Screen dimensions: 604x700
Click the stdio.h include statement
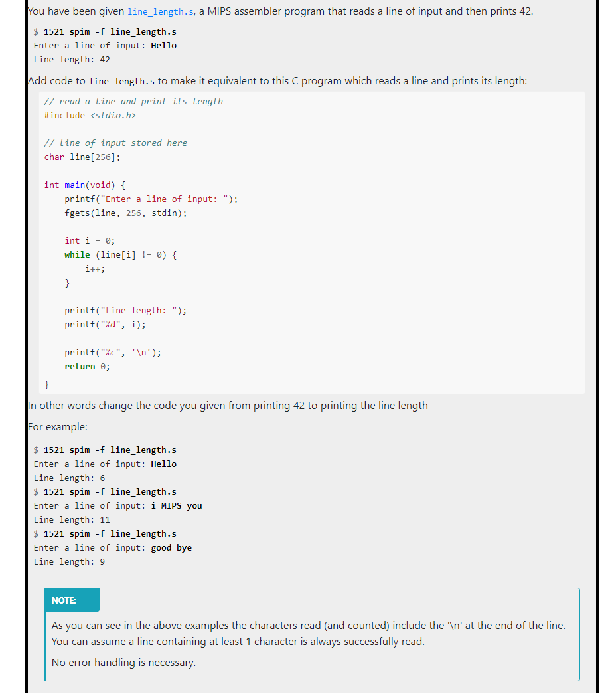tap(89, 115)
